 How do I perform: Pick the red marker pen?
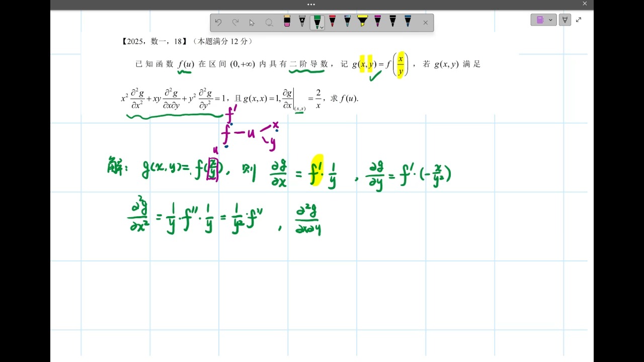click(x=332, y=22)
